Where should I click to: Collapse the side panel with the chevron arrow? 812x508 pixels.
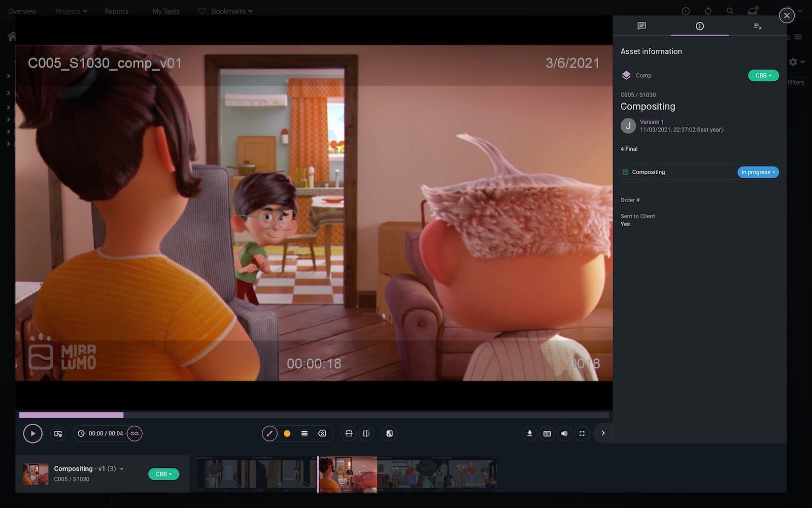[603, 433]
